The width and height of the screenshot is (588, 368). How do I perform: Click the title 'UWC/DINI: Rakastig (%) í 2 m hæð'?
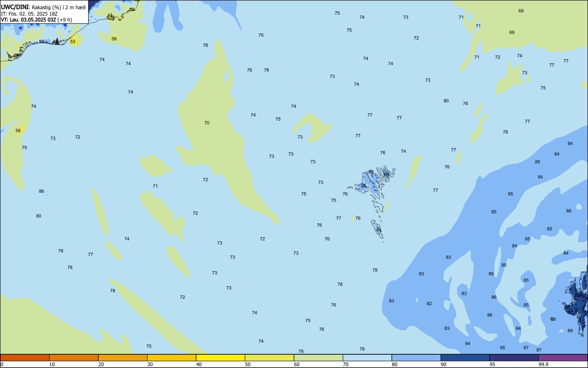(x=44, y=7)
